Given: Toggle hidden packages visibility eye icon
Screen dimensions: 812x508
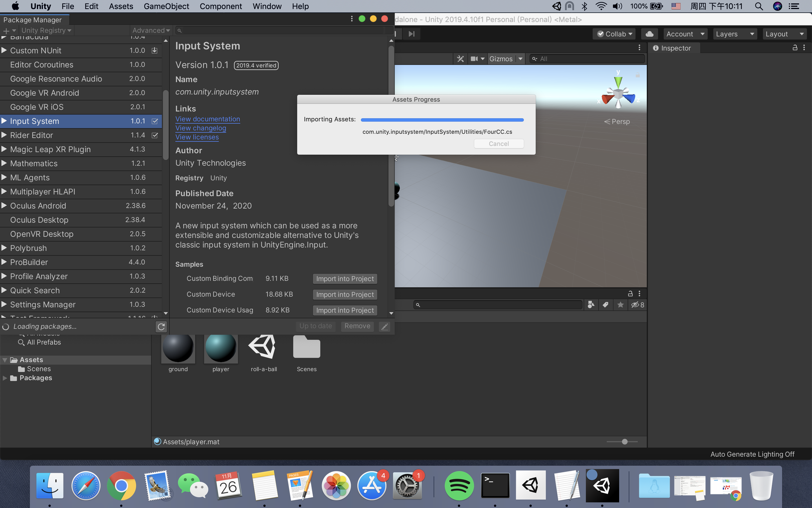Looking at the screenshot, I should [637, 305].
